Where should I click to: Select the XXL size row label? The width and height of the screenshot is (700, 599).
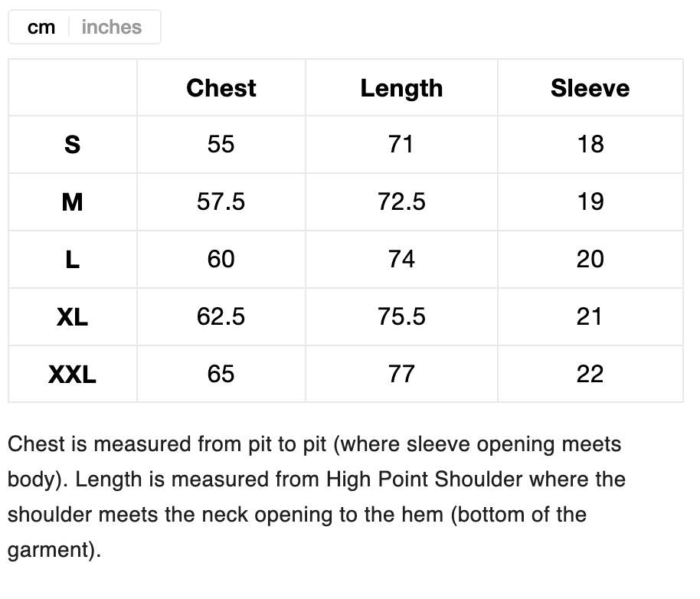click(73, 374)
